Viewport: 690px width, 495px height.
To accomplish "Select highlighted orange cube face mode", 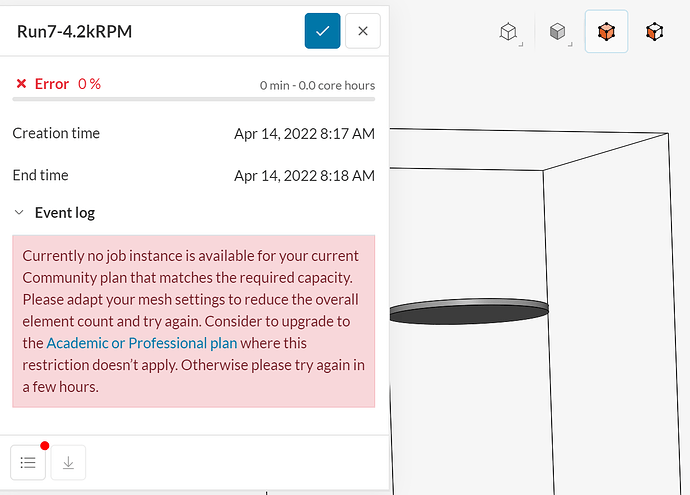I will [x=606, y=32].
